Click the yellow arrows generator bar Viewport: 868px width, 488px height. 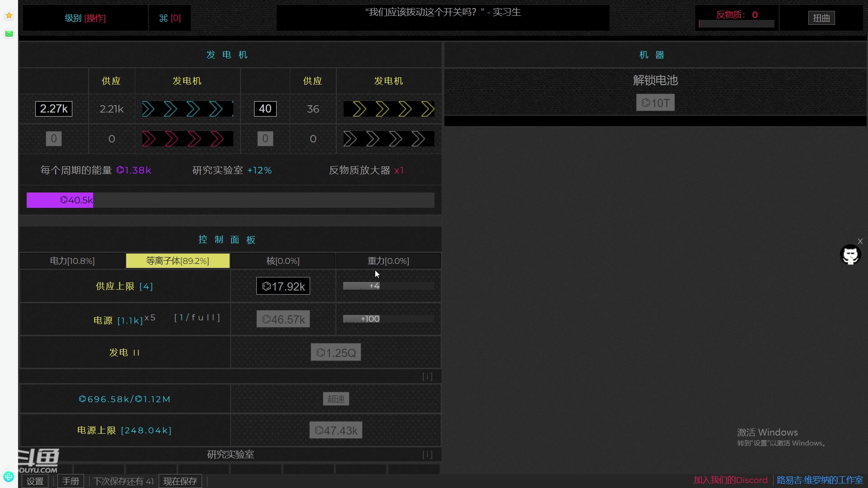[x=389, y=109]
